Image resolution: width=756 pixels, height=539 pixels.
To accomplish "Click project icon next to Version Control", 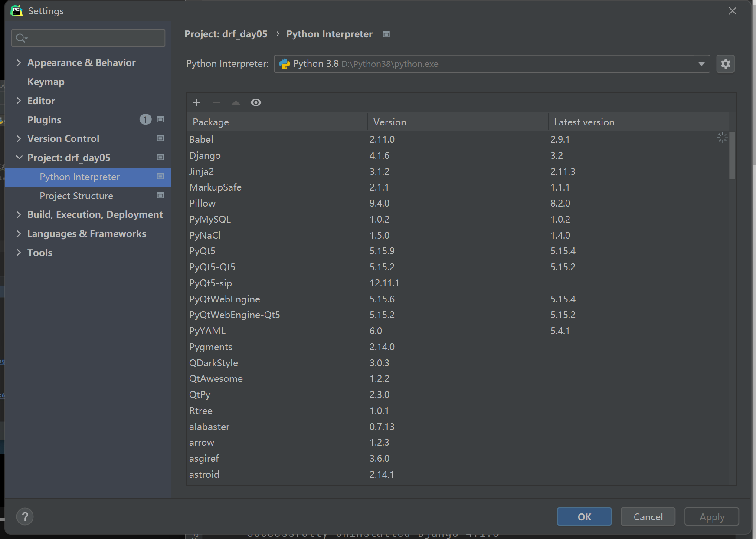I will click(160, 138).
